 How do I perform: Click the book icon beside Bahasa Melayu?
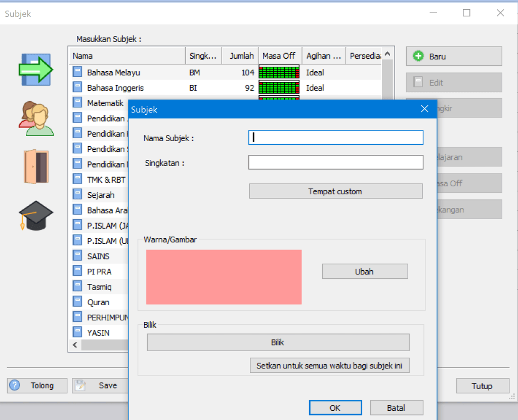pos(77,72)
